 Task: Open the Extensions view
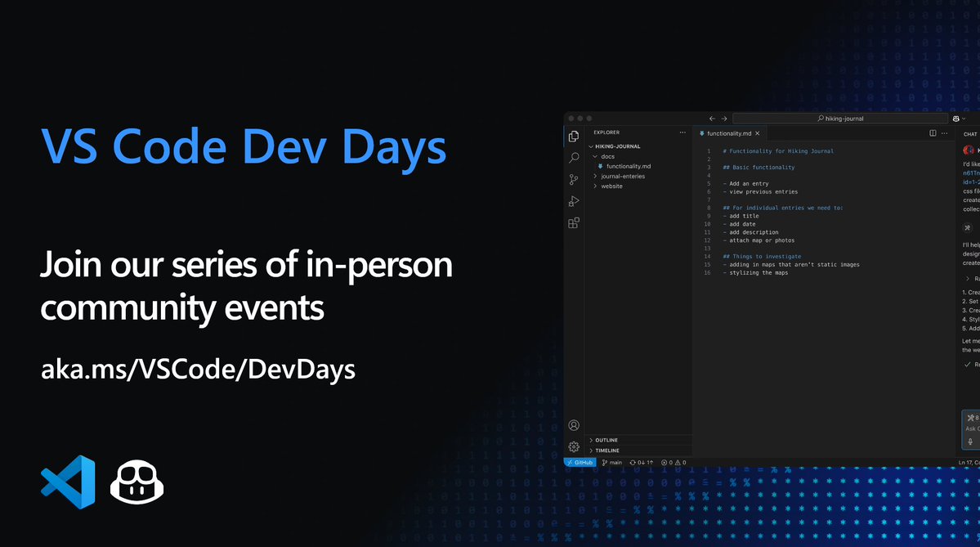coord(574,222)
